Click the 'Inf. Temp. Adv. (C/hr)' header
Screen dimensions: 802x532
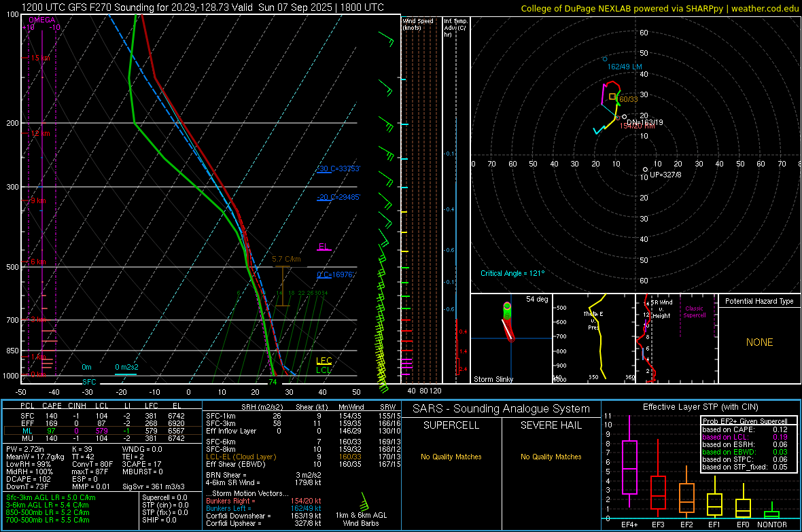(455, 28)
